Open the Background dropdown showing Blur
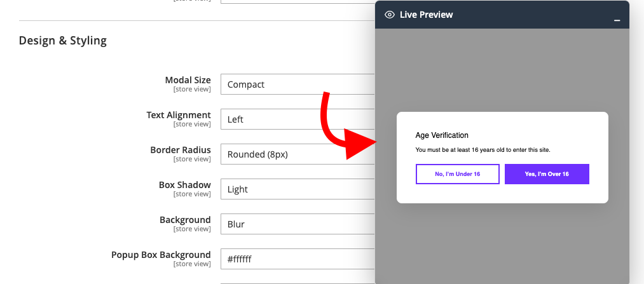Screen dimensions: 644x284 [x=298, y=224]
